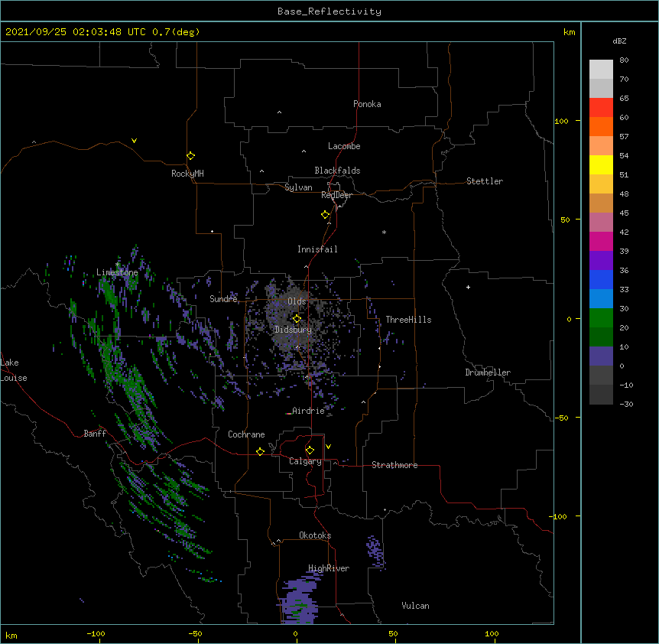Click the km unit label at bottom left
The height and width of the screenshot is (644, 659).
11,636
